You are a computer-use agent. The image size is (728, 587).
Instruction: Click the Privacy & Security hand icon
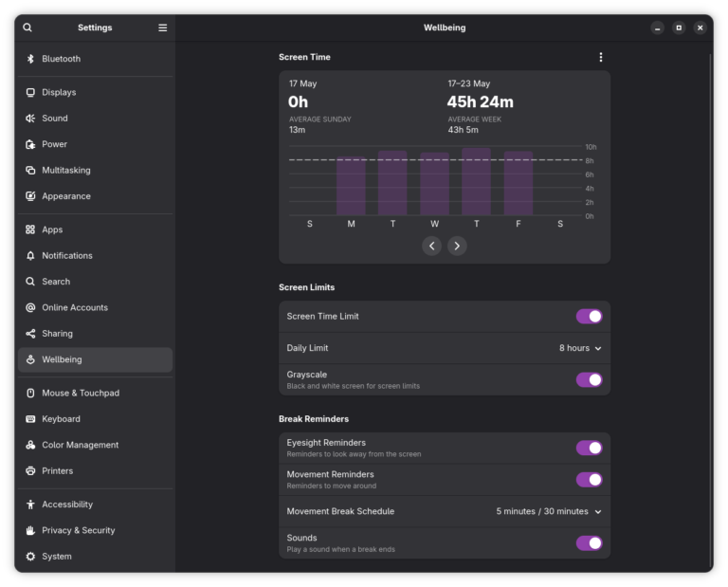pos(30,530)
